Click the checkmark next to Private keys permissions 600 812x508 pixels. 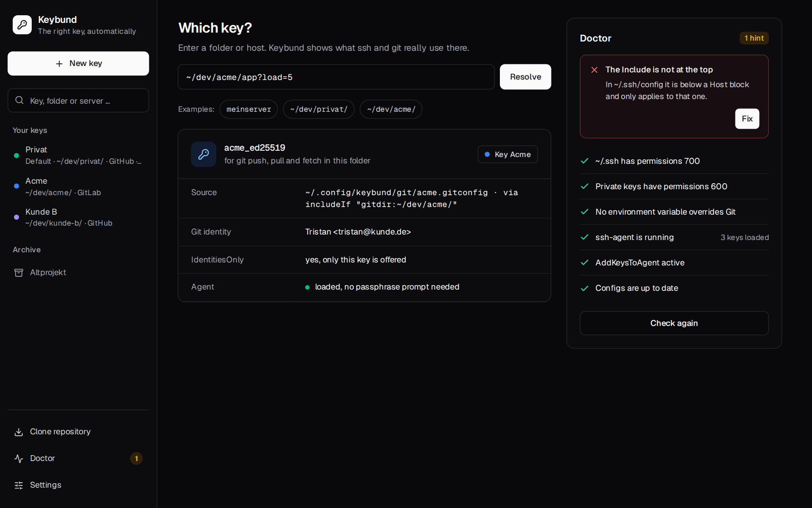585,186
